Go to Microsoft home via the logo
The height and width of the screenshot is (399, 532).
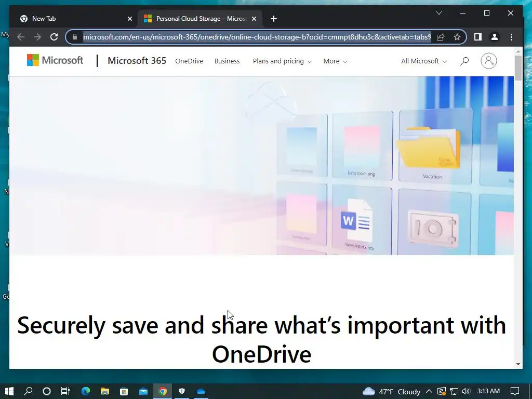pyautogui.click(x=55, y=60)
